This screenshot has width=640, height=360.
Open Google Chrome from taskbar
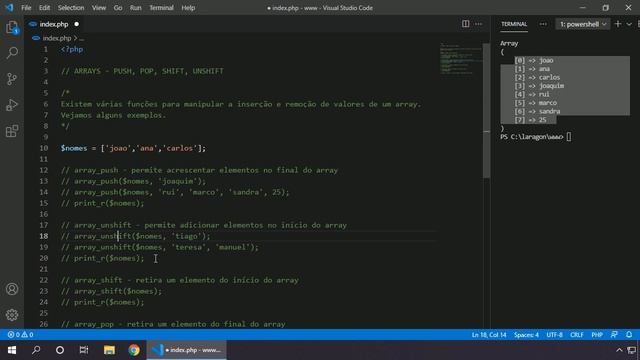click(134, 350)
